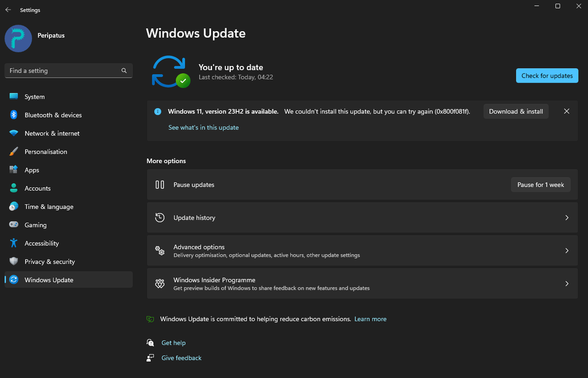Click the Find a setting search field
The height and width of the screenshot is (378, 588).
coord(69,71)
